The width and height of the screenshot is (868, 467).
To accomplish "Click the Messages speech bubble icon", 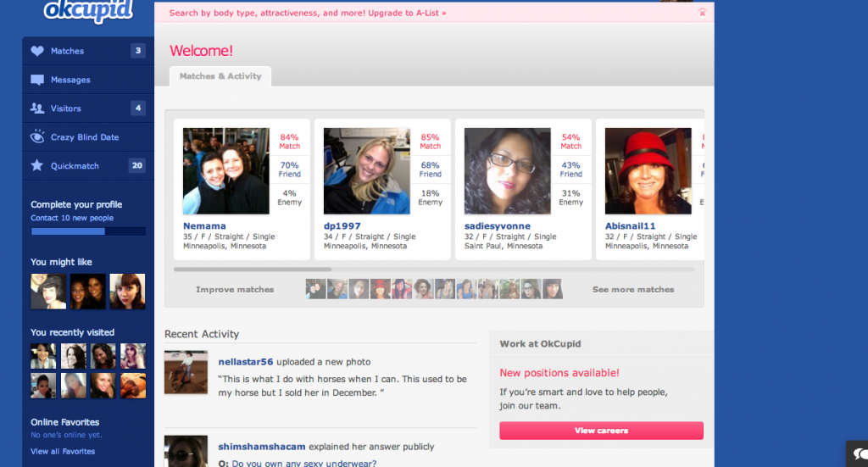I will pyautogui.click(x=37, y=80).
